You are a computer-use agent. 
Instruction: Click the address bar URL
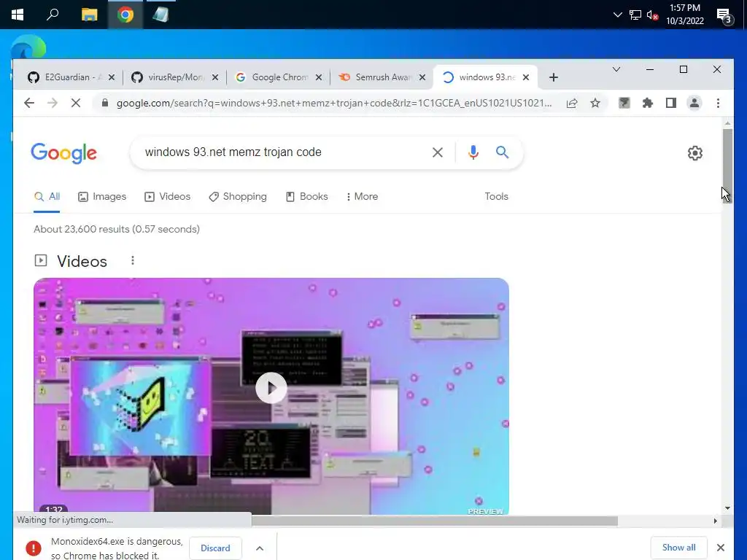point(333,103)
